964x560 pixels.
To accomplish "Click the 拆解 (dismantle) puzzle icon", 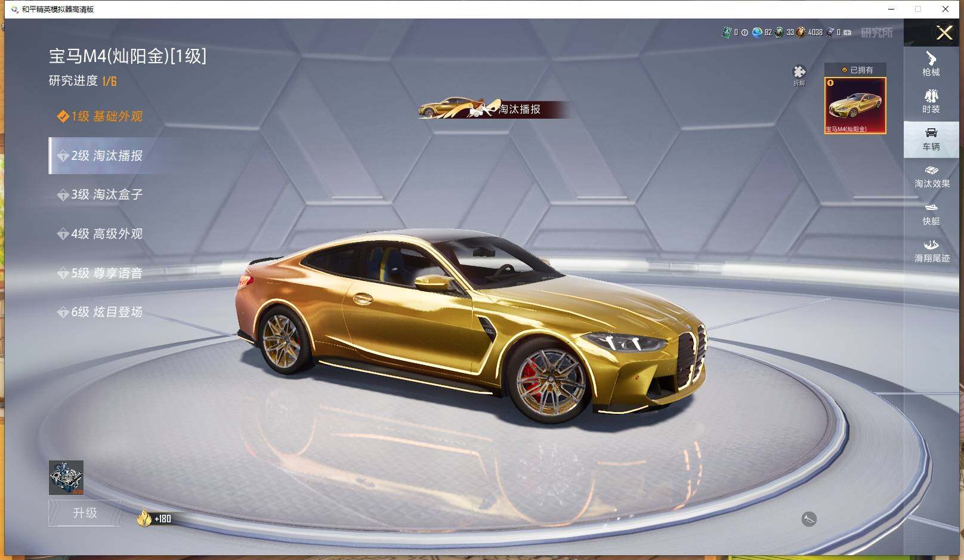I will [x=799, y=75].
